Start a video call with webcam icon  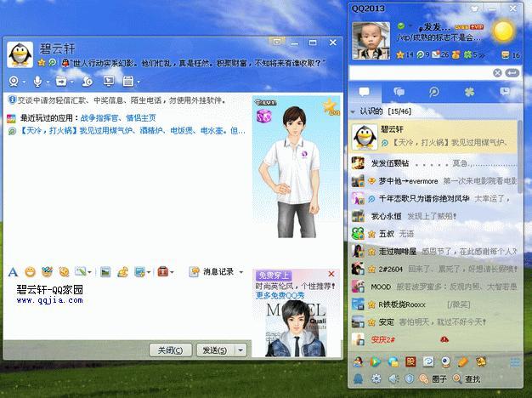click(14, 82)
